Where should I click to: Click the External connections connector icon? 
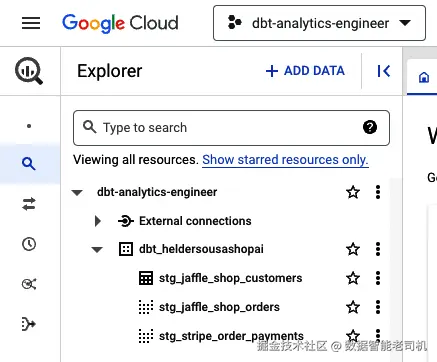click(x=126, y=221)
